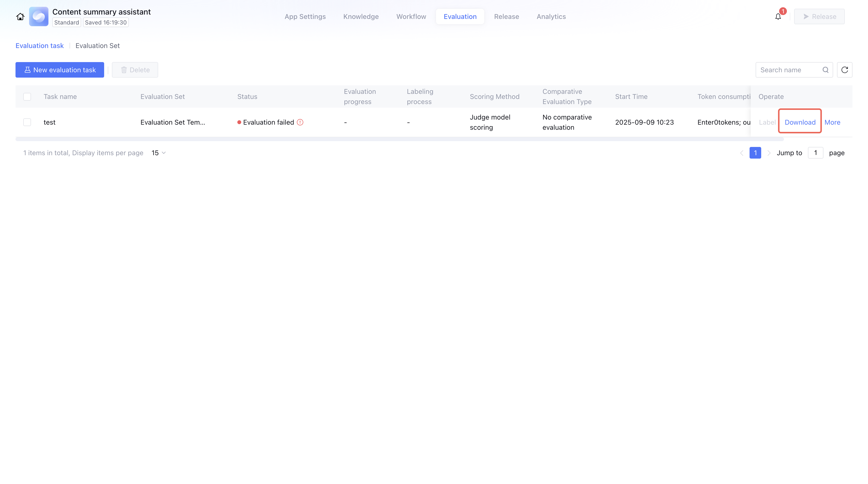Open the Analytics tab
Viewport: 868px width, 484px height.
pos(551,16)
